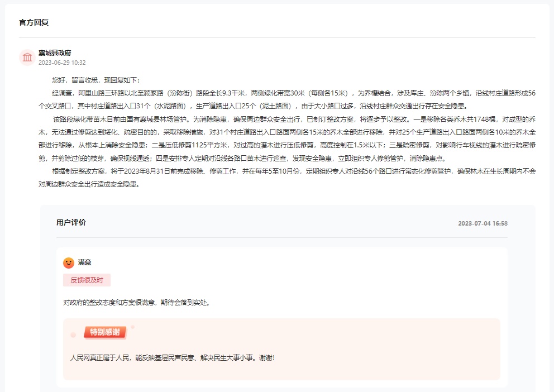554x392 pixels.
Task: Click the government building avatar icon
Action: pyautogui.click(x=27, y=57)
